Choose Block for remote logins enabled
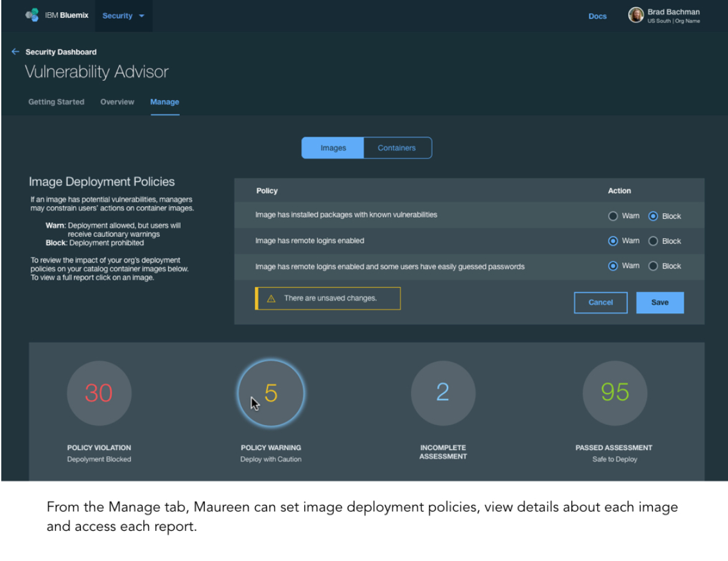The width and height of the screenshot is (728, 561). (654, 241)
